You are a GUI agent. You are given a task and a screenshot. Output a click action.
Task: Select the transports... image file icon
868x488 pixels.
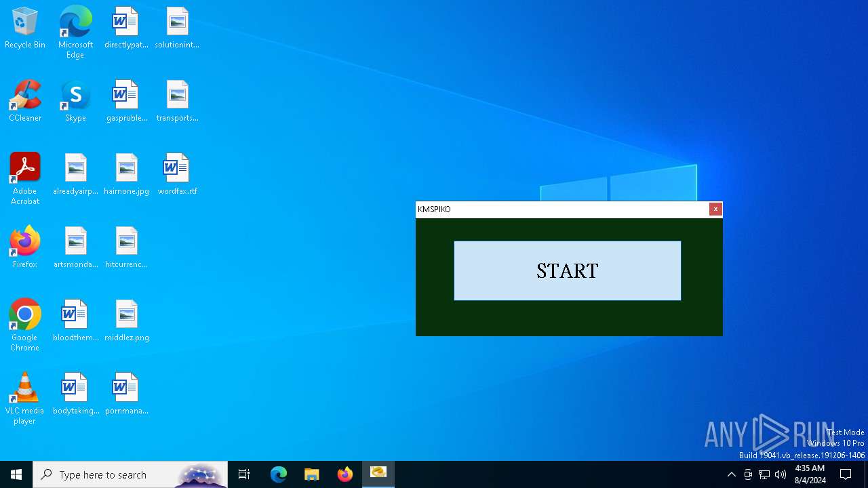coord(177,102)
